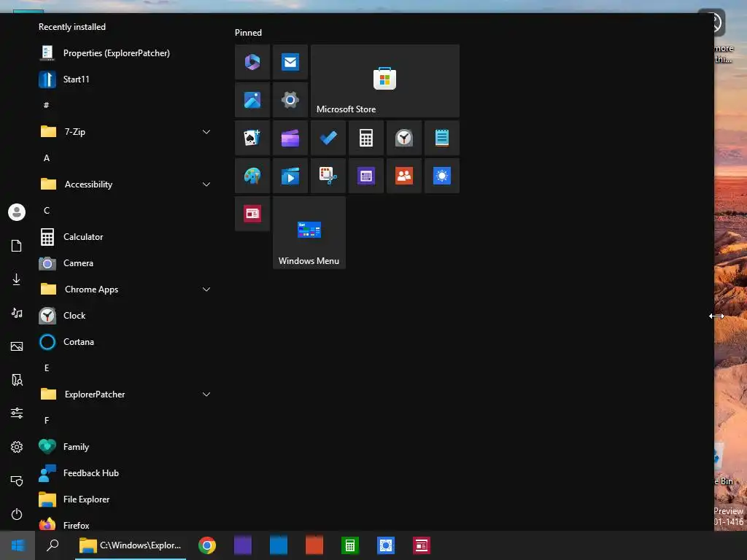The width and height of the screenshot is (747, 560).
Task: Open Clock in the app list
Action: coord(126,316)
